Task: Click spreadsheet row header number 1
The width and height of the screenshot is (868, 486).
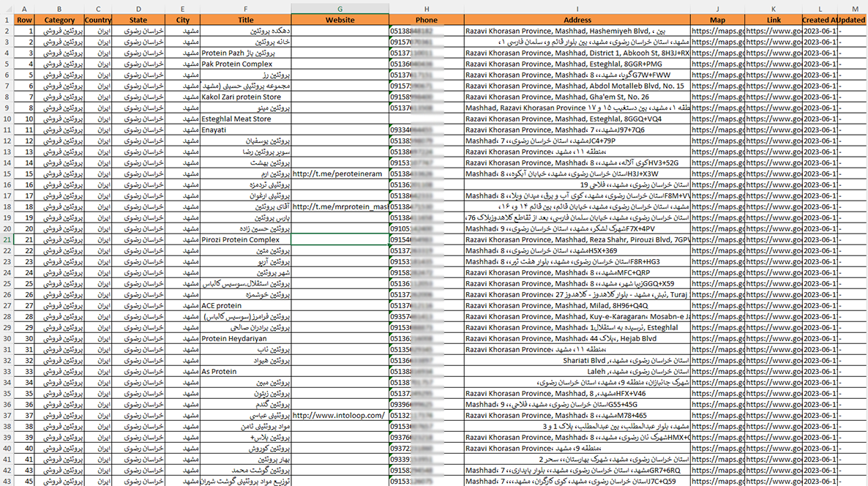Action: 7,20
